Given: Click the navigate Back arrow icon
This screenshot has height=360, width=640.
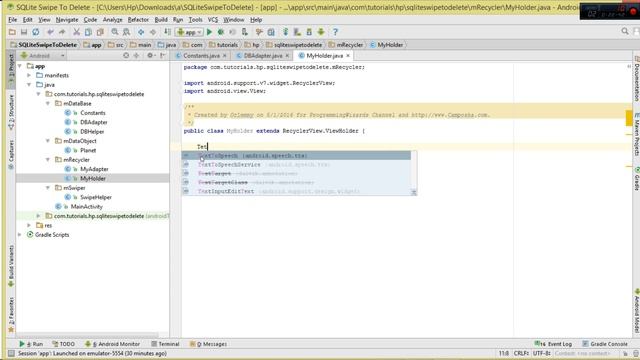Looking at the screenshot, I should point(141,32).
